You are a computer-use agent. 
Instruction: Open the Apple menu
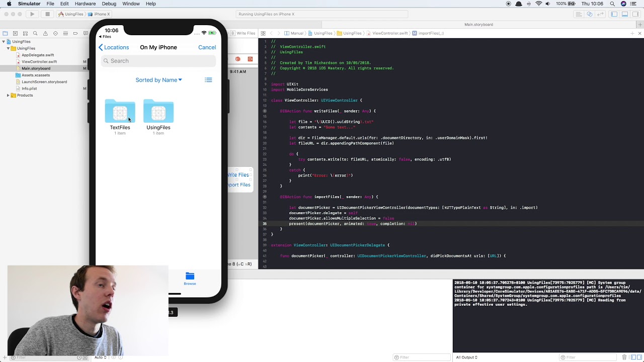[x=9, y=4]
